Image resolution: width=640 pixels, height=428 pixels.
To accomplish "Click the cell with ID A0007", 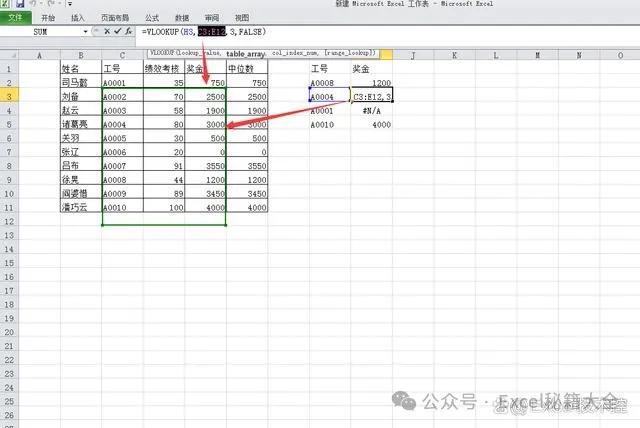I will pos(122,166).
